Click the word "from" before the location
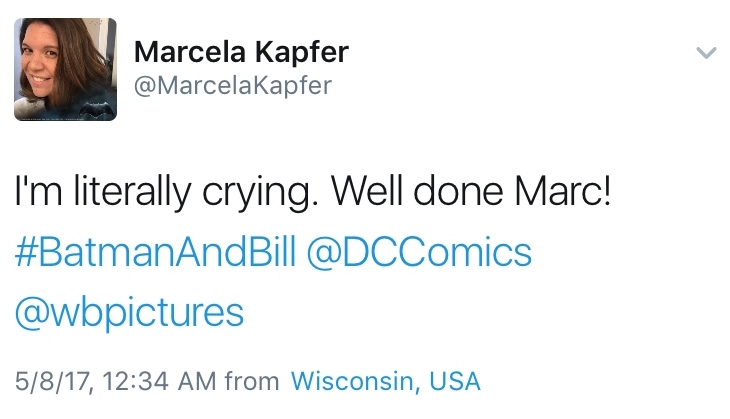Screen dimensions: 730x419 click(x=251, y=381)
